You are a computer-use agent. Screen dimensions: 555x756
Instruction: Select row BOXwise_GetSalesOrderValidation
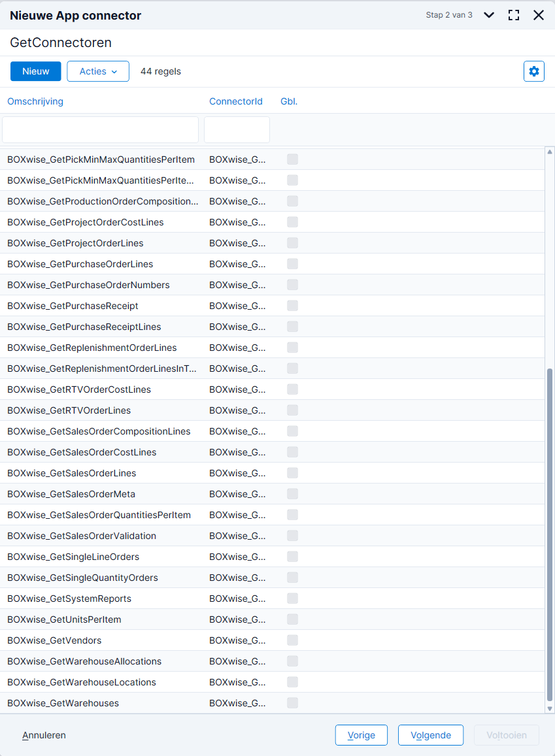(272, 536)
